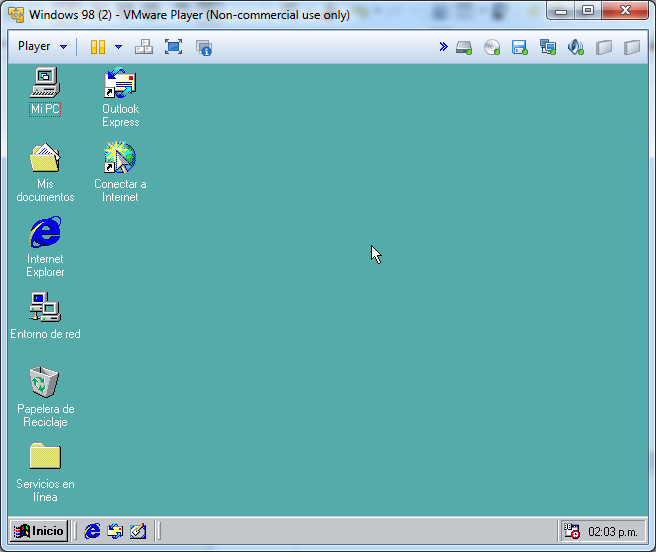Click the hard disk device icon
Viewport: 656px width, 552px height.
464,47
